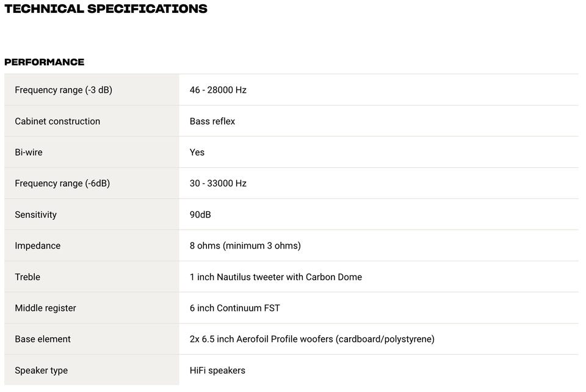Click the Bass reflex value
This screenshot has width=586, height=392.
pos(212,121)
